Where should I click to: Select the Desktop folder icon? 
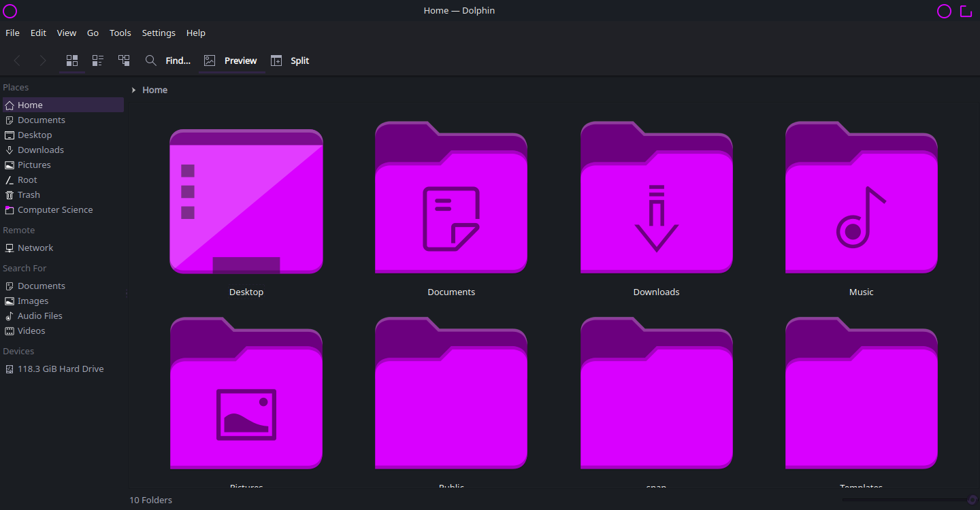click(246, 201)
